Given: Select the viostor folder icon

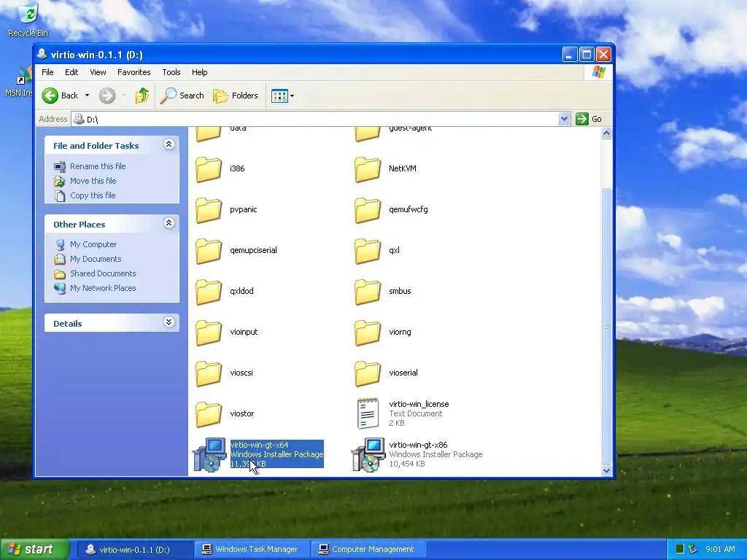Looking at the screenshot, I should (209, 414).
